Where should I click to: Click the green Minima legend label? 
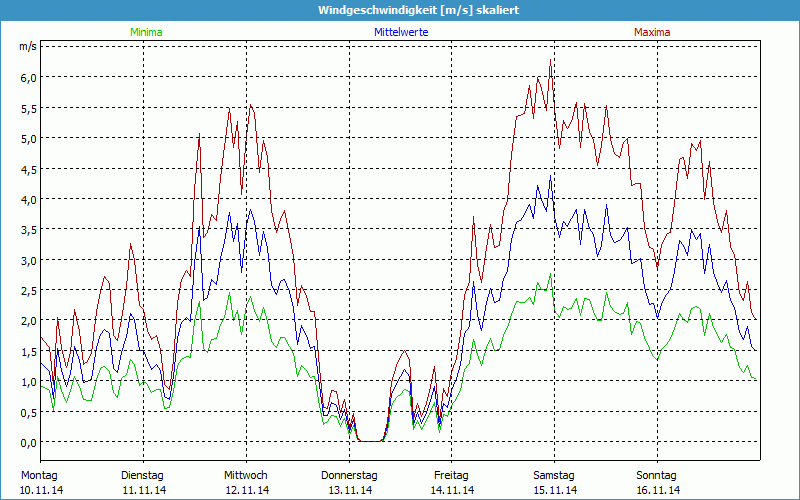pos(145,32)
